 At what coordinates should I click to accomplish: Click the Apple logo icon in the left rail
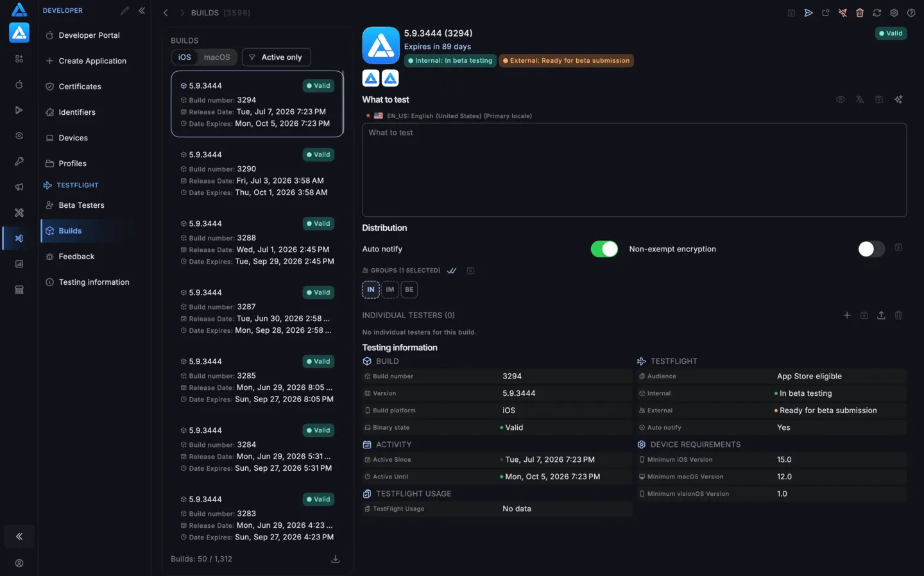click(19, 85)
